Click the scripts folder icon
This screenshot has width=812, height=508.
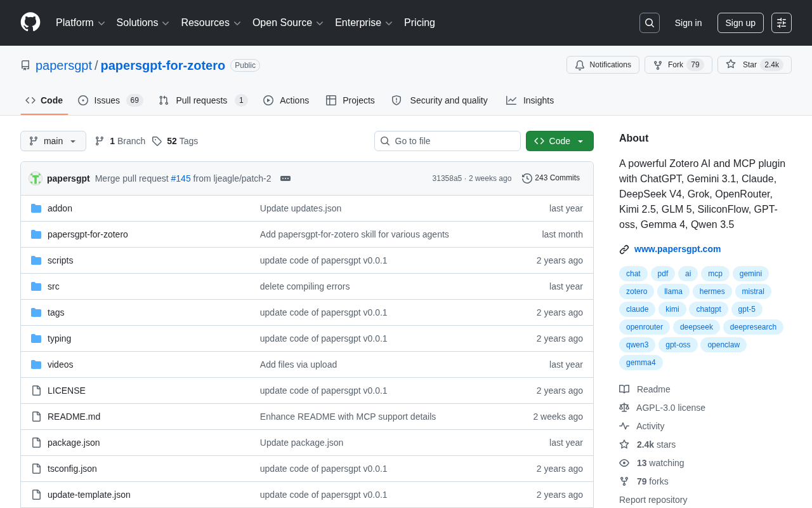(36, 260)
